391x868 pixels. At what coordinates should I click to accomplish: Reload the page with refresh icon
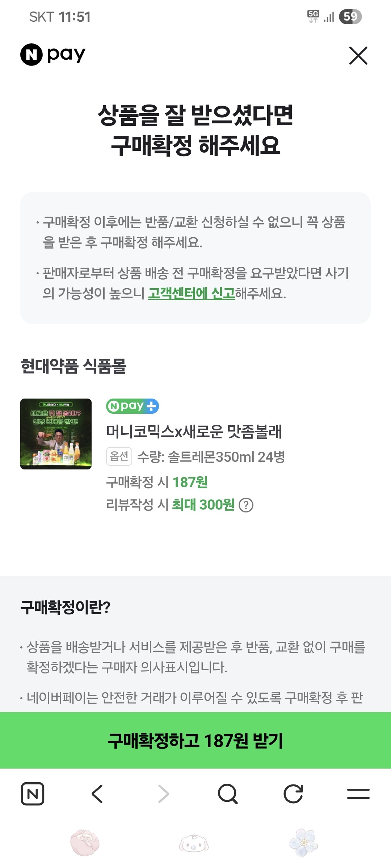click(x=293, y=793)
